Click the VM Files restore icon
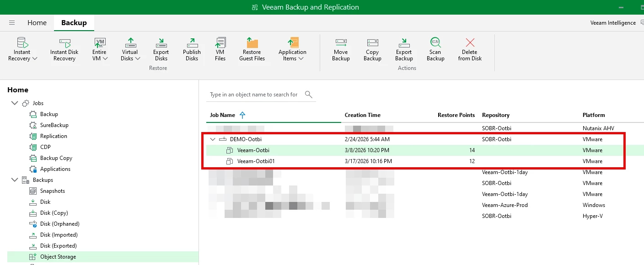644x265 pixels. click(220, 43)
